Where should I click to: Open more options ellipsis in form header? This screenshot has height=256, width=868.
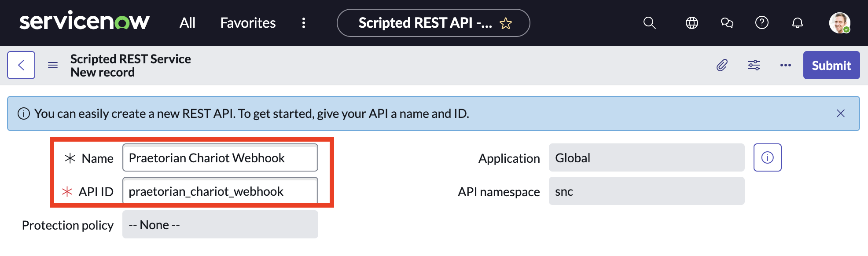point(786,65)
